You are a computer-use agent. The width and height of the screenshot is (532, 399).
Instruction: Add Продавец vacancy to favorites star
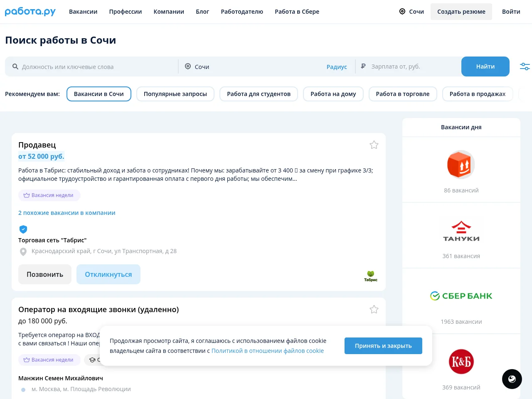[374, 145]
